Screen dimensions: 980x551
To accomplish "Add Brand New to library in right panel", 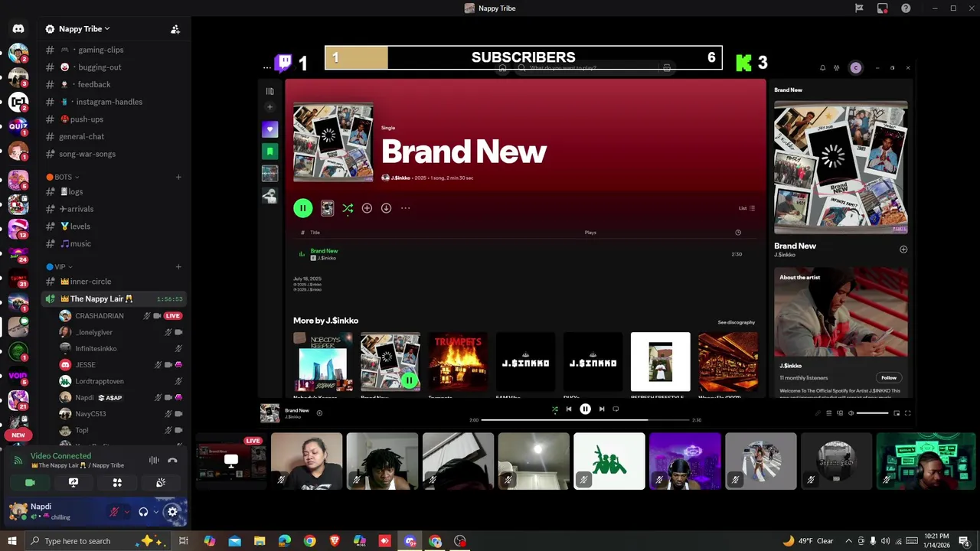I will coord(903,249).
